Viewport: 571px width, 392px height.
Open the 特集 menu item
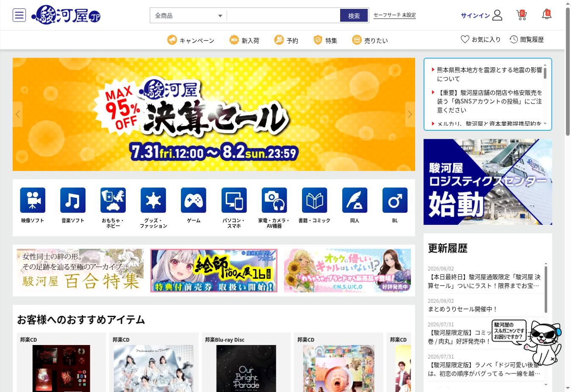[x=325, y=40]
